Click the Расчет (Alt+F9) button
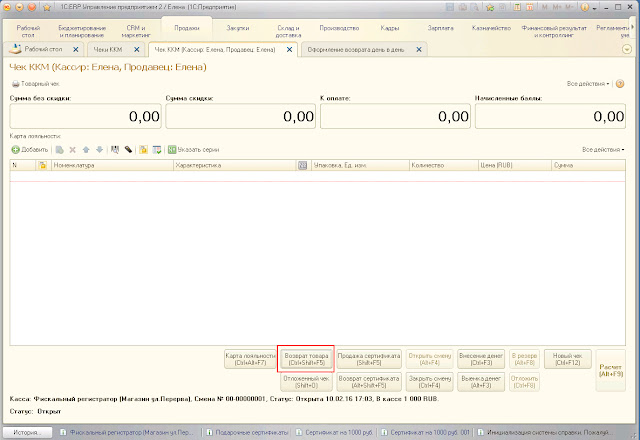 (611, 370)
